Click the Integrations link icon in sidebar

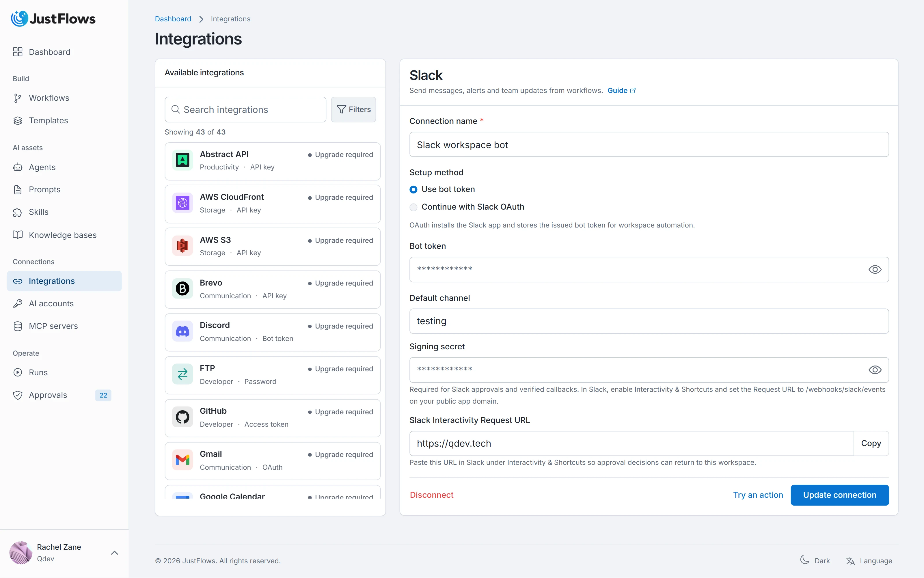[18, 281]
